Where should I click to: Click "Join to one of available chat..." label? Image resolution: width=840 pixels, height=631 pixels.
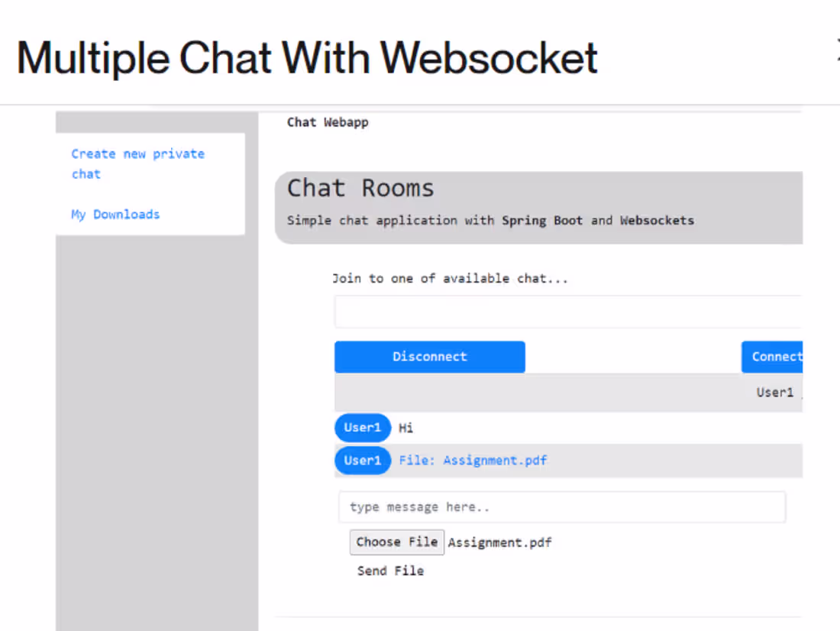[451, 278]
